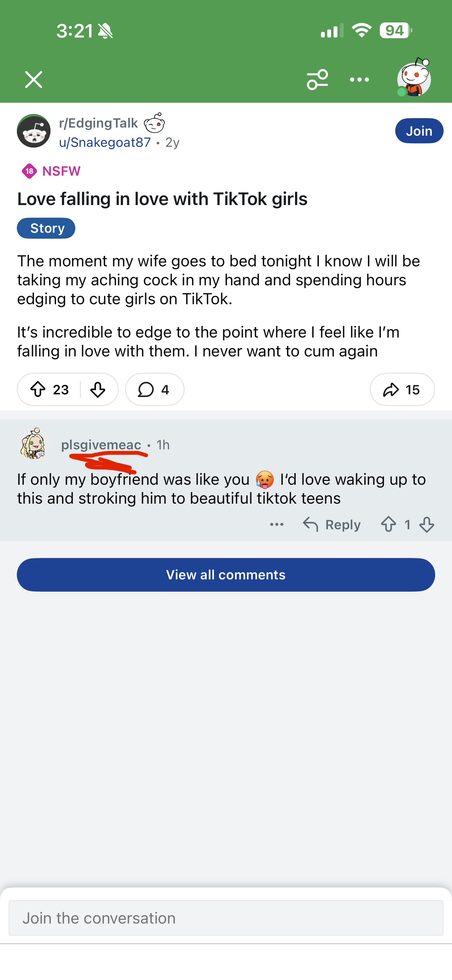Screen dimensions: 452x980
Task: Open the comment sort options icon
Action: (317, 80)
